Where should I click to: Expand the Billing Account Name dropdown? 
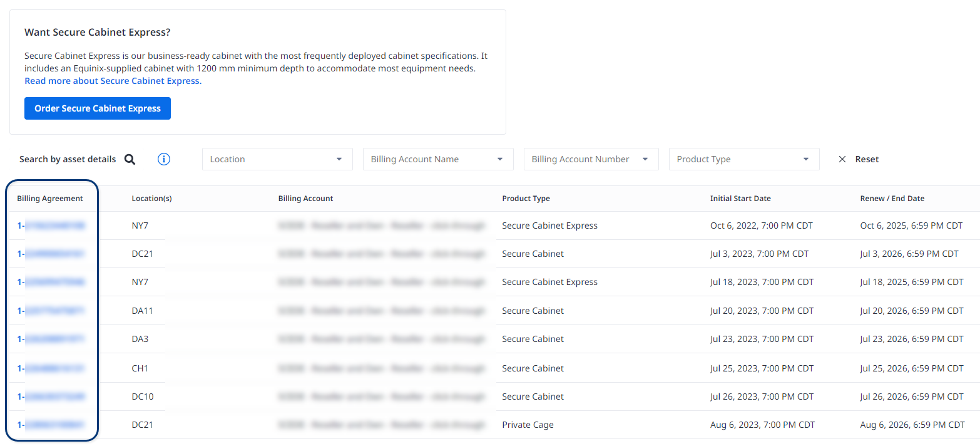pyautogui.click(x=438, y=159)
